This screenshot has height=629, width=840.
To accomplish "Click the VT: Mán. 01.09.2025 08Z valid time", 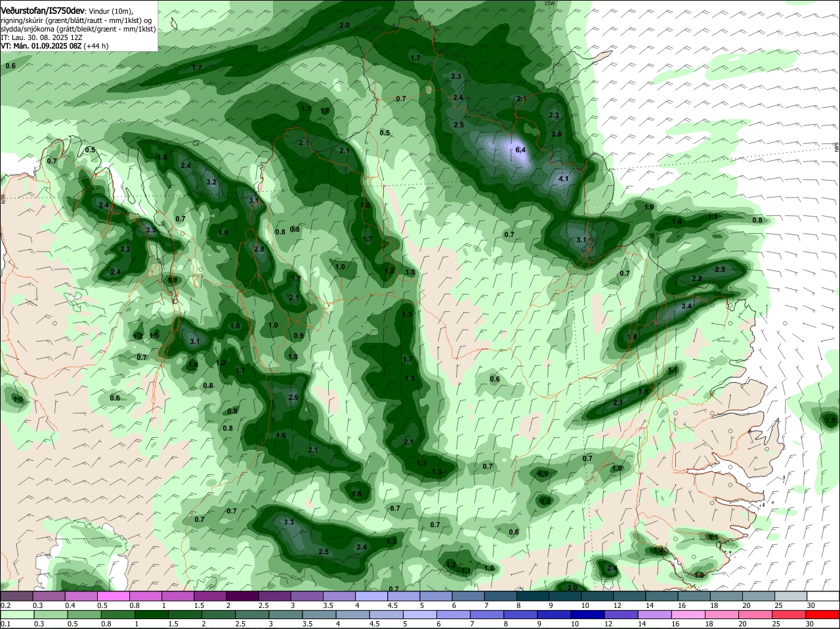I will pos(41,46).
